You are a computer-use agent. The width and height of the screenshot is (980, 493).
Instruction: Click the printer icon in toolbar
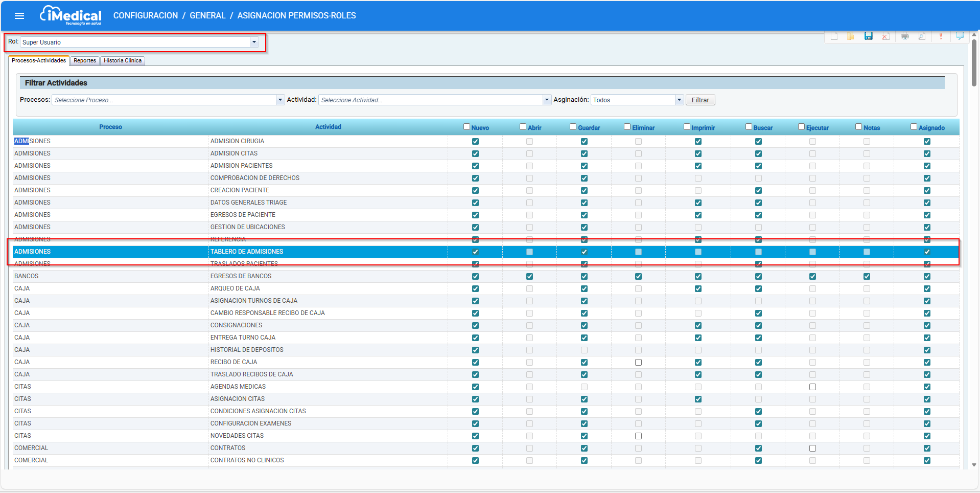coord(904,36)
